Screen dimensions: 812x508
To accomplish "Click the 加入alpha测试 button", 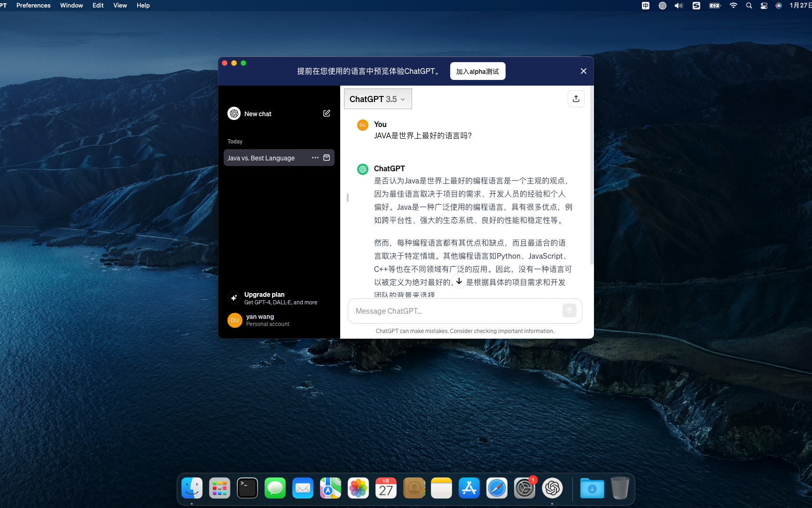I will 477,71.
